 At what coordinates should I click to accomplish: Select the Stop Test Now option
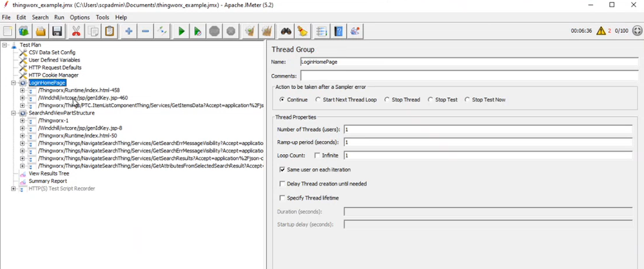point(467,99)
